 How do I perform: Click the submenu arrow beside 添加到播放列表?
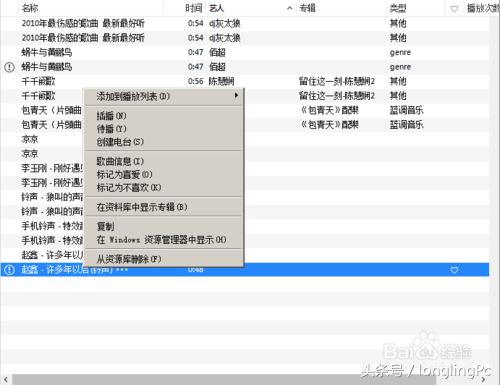tap(236, 95)
